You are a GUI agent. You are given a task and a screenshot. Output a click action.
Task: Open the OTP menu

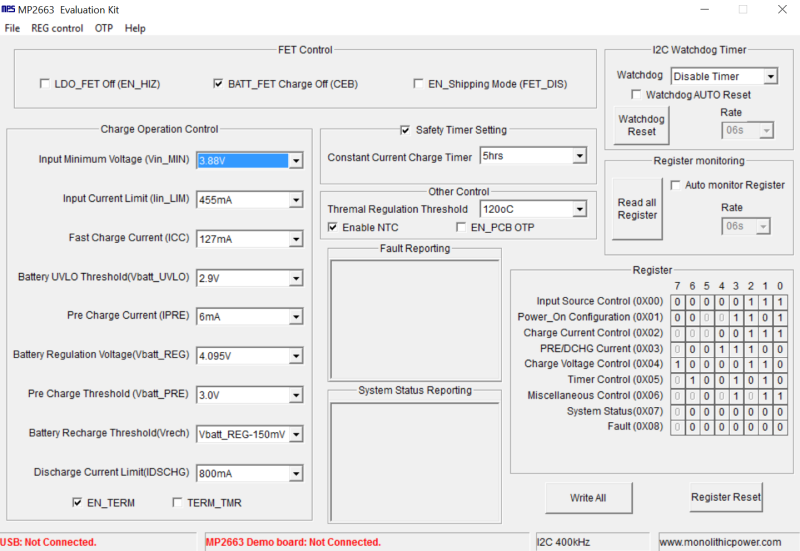pos(104,28)
